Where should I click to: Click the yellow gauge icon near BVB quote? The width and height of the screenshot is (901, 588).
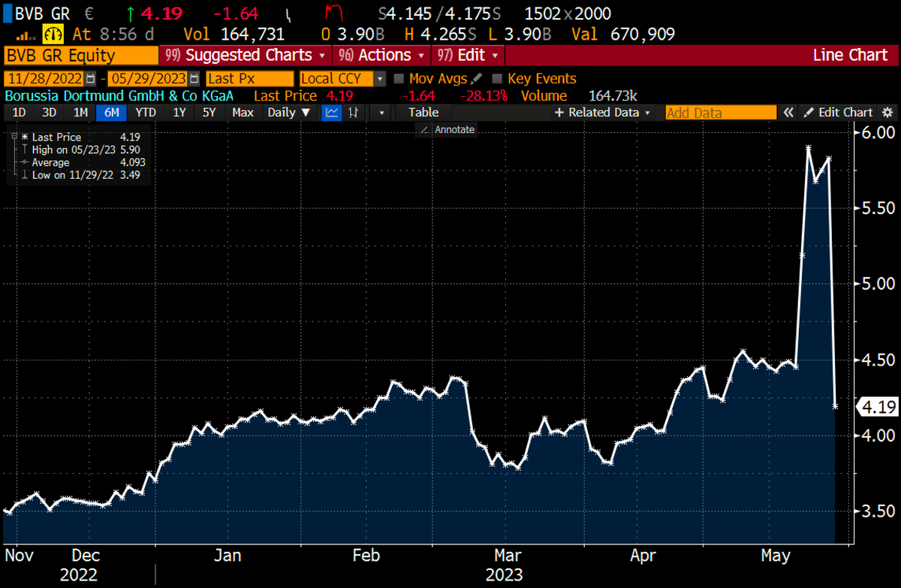tap(53, 34)
